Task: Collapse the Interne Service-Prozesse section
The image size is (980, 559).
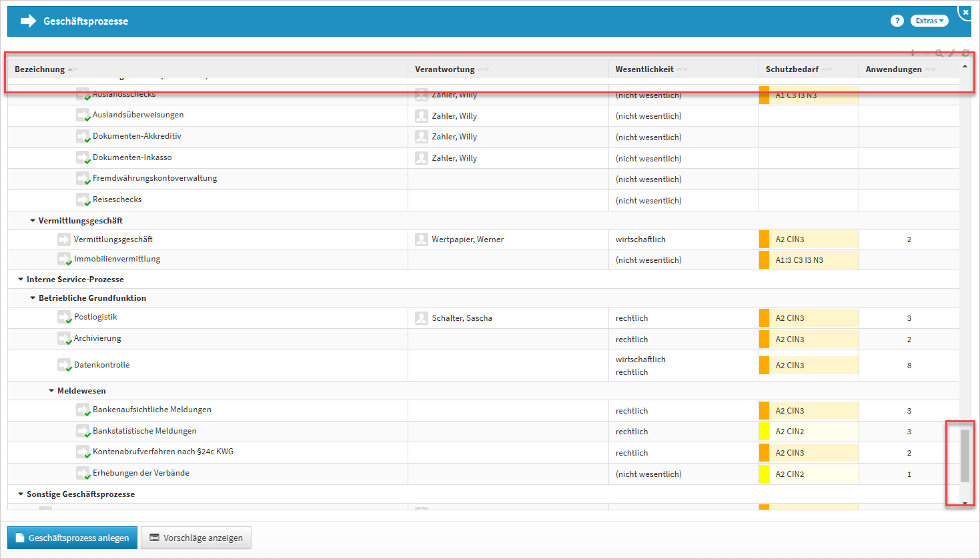Action: pyautogui.click(x=21, y=279)
